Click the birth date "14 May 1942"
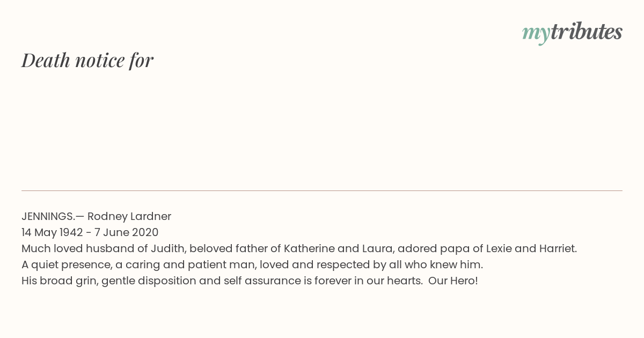 (52, 233)
